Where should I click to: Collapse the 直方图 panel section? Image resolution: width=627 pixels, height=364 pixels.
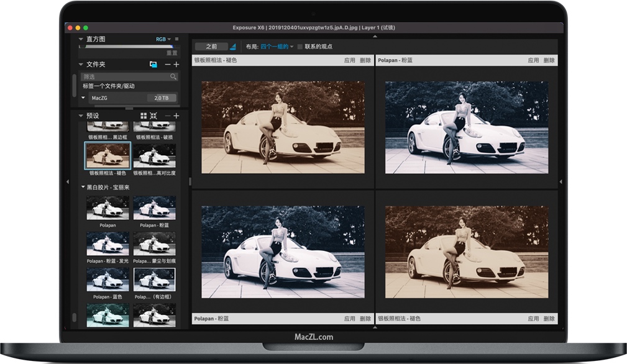click(81, 39)
